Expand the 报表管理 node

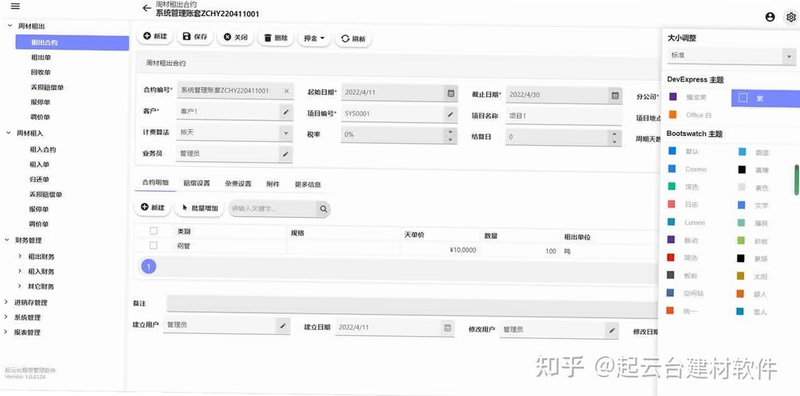(x=6, y=332)
